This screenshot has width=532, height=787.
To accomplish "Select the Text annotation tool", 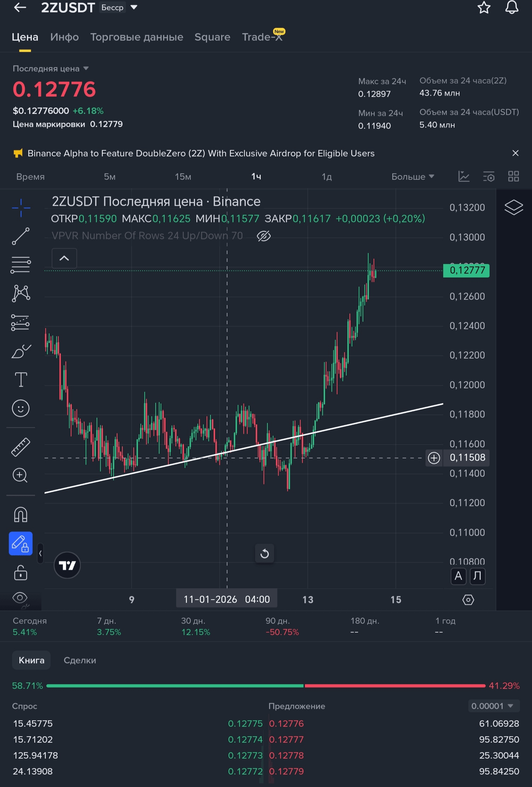I will coord(21,380).
